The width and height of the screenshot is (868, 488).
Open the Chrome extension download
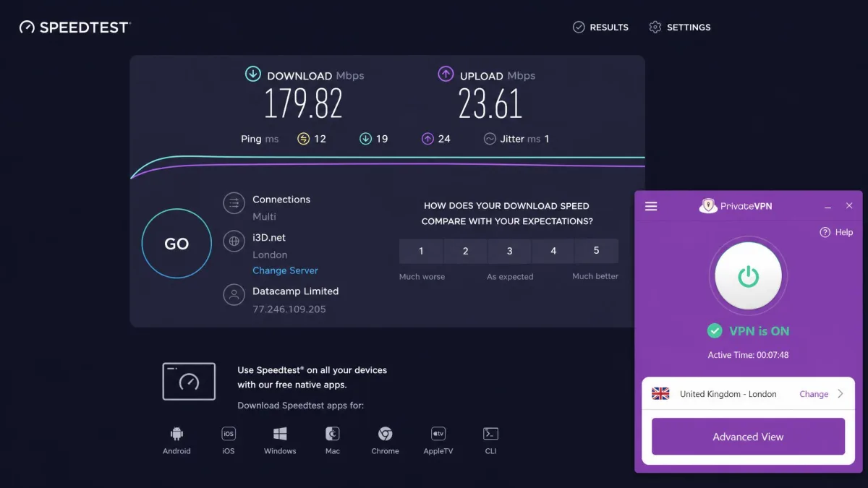click(385, 440)
